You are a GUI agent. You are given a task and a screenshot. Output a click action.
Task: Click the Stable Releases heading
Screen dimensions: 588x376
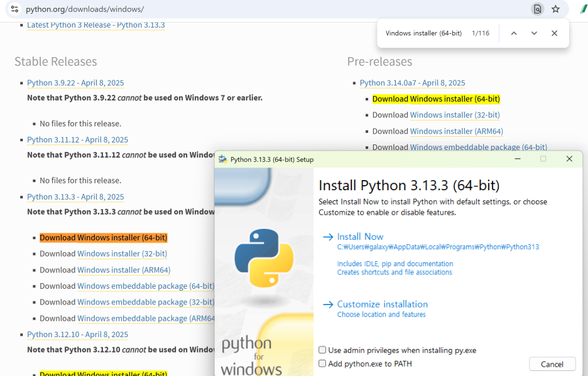pyautogui.click(x=55, y=62)
